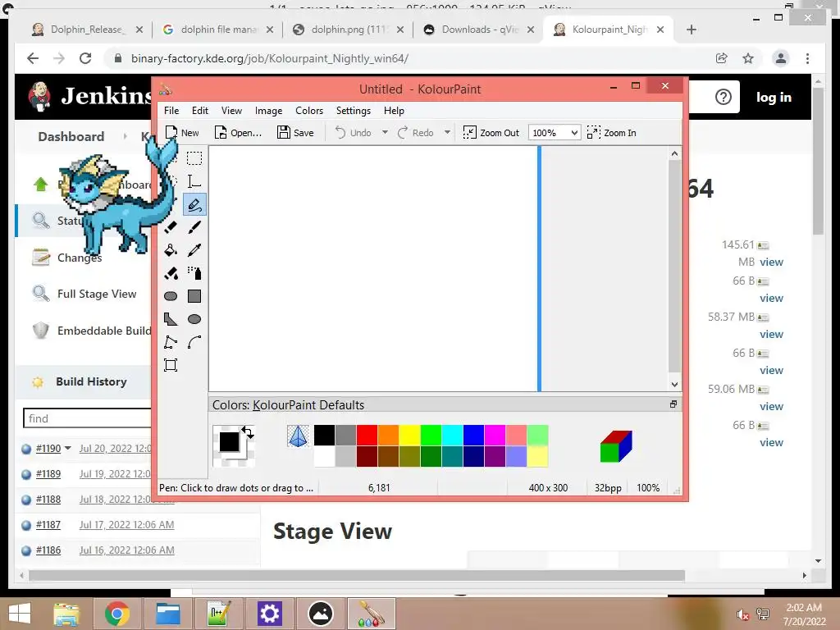The height and width of the screenshot is (630, 840).
Task: Open the View menu
Action: tap(231, 111)
